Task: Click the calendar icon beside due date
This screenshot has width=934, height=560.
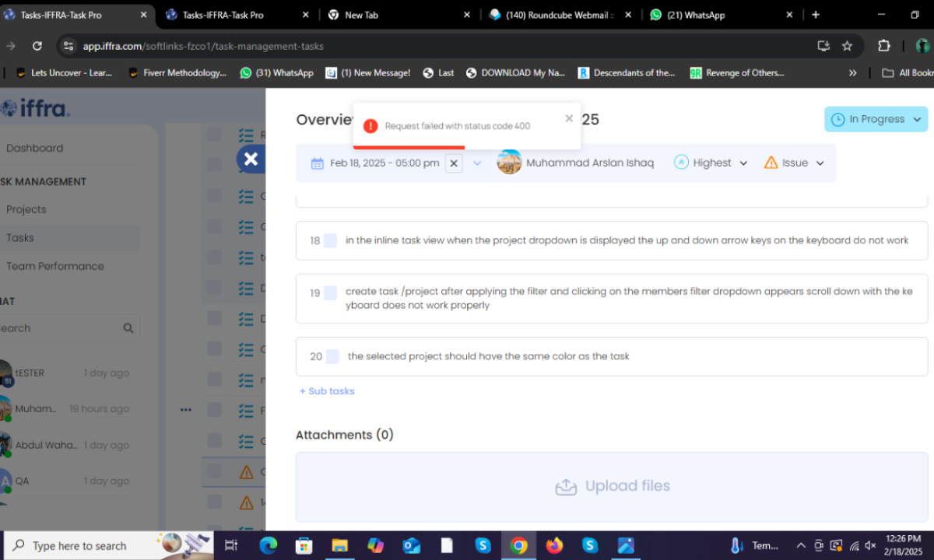Action: coord(318,163)
